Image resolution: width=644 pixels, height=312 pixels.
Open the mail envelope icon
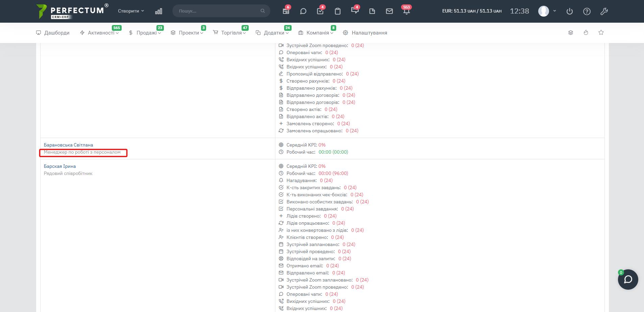(x=389, y=11)
